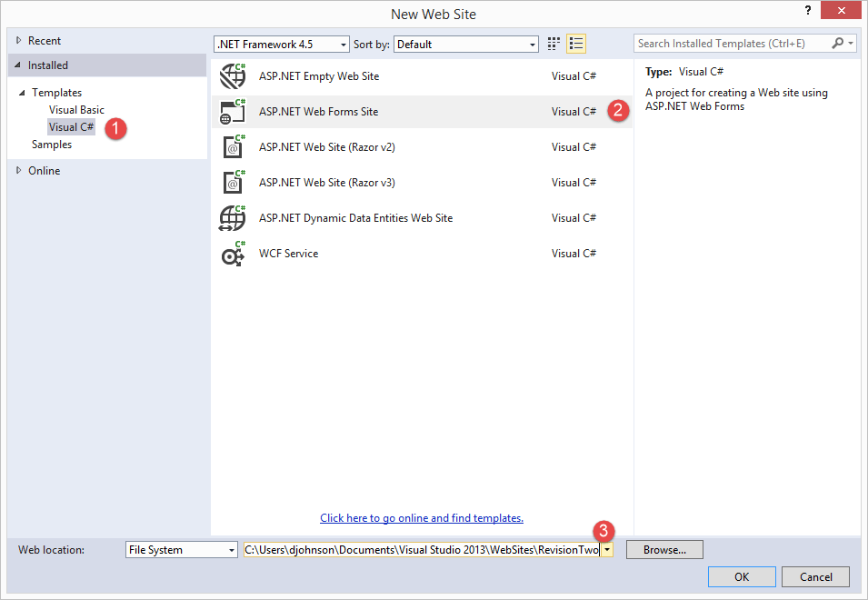Select the Installed category label
The height and width of the screenshot is (600, 868).
point(48,65)
